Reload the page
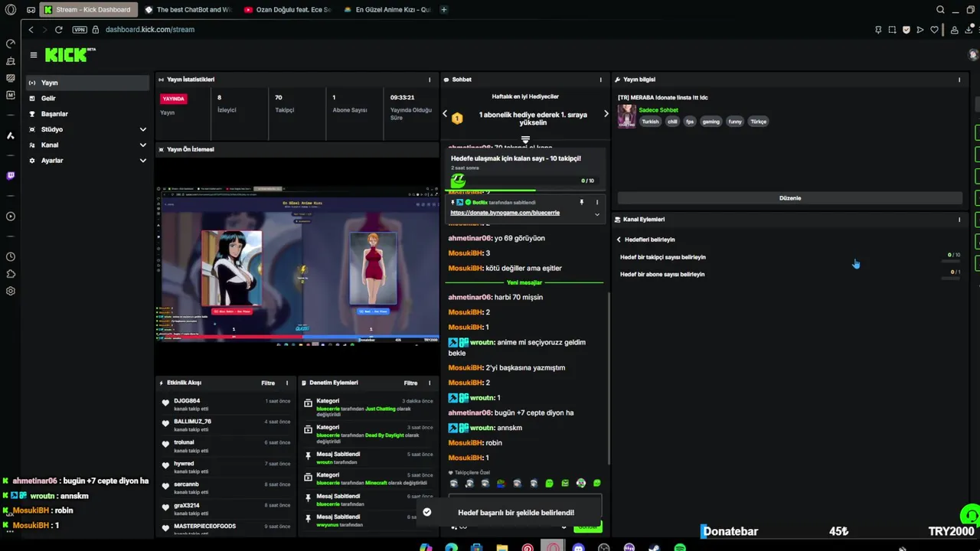Image resolution: width=980 pixels, height=551 pixels. coord(58,30)
